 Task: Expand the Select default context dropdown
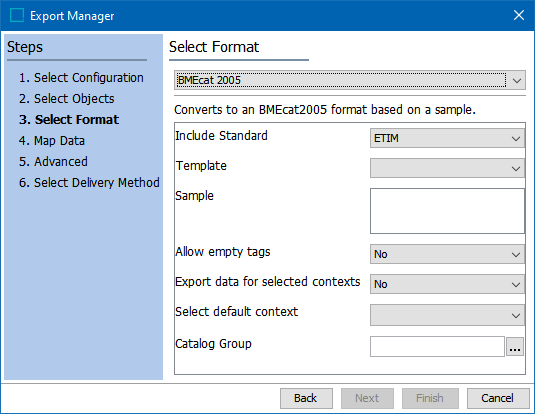(x=447, y=315)
